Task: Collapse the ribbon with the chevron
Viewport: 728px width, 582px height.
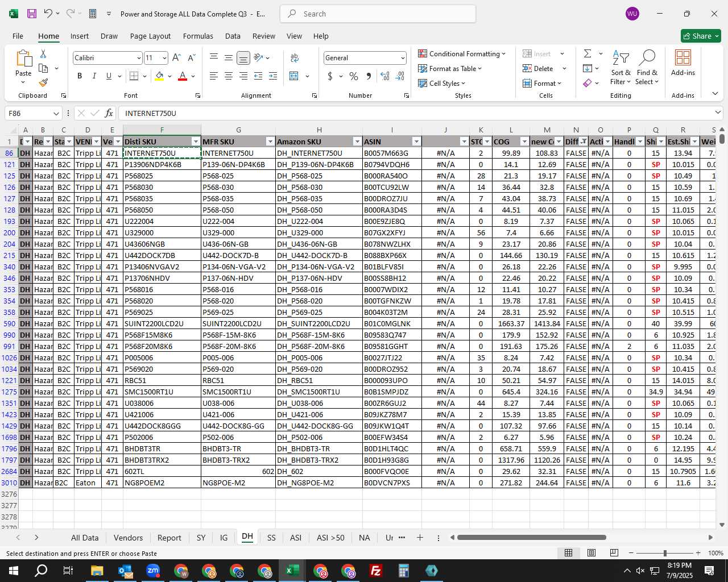Action: point(715,94)
